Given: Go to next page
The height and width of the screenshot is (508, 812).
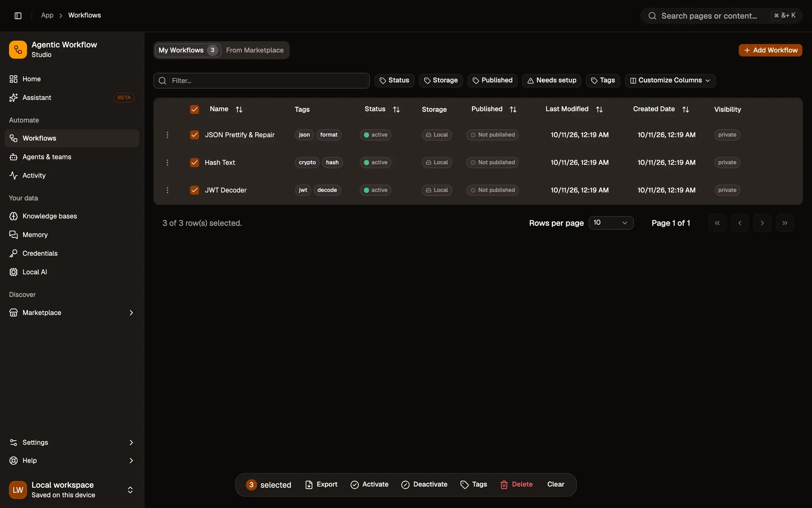Looking at the screenshot, I should [762, 223].
